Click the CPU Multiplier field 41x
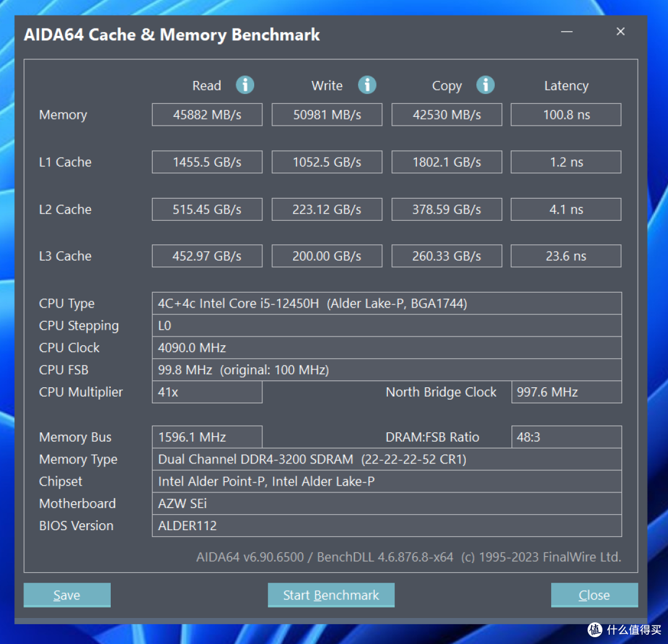This screenshot has height=644, width=668. tap(207, 392)
